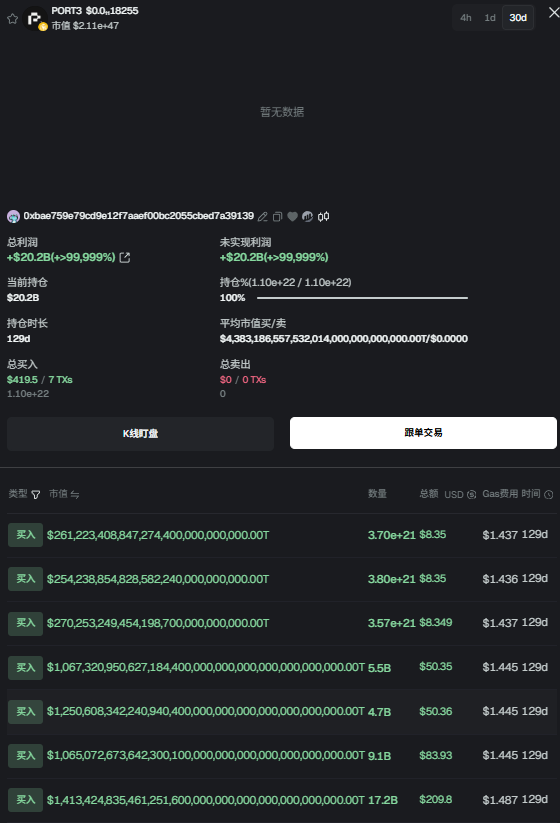
Task: Open the wallet chart analytics icon
Action: click(308, 216)
